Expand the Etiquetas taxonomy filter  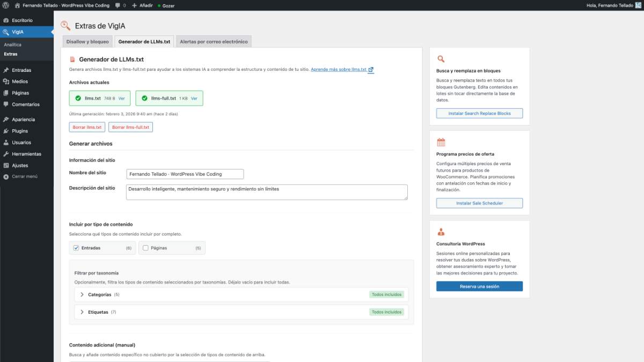point(82,312)
